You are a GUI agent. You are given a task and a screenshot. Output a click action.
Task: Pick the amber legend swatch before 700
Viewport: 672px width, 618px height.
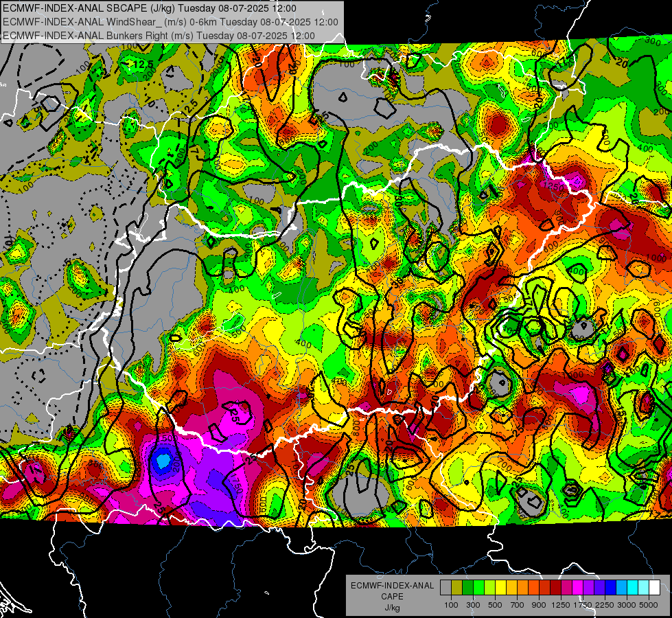coord(511,587)
